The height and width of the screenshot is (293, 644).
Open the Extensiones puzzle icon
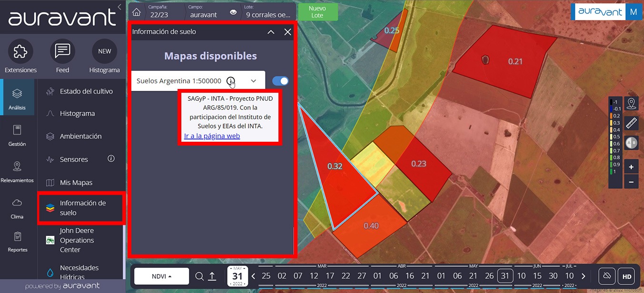click(20, 51)
